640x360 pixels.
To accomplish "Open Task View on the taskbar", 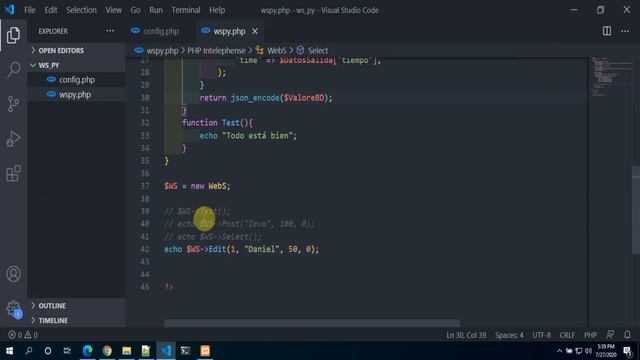I will (67, 351).
